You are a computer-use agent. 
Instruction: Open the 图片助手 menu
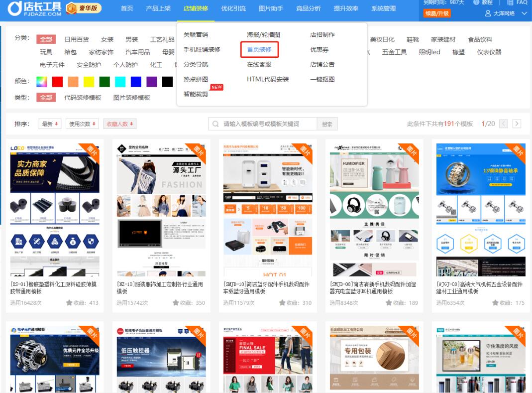271,8
